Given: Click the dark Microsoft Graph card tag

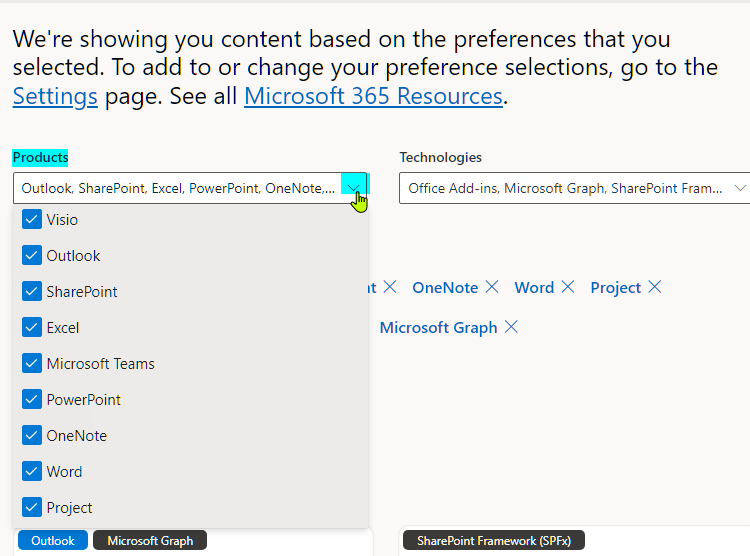Looking at the screenshot, I should pos(150,541).
